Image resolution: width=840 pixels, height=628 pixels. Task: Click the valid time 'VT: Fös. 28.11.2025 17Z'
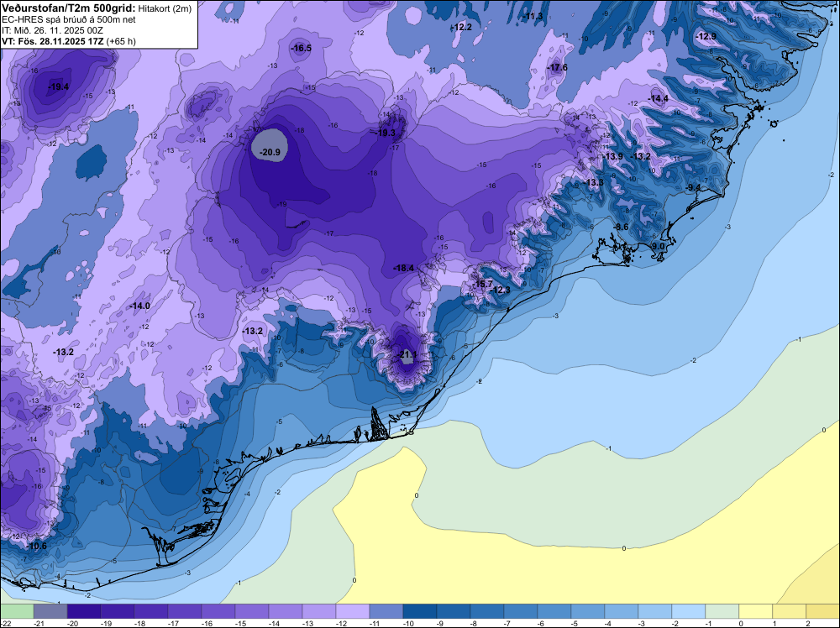(52, 41)
